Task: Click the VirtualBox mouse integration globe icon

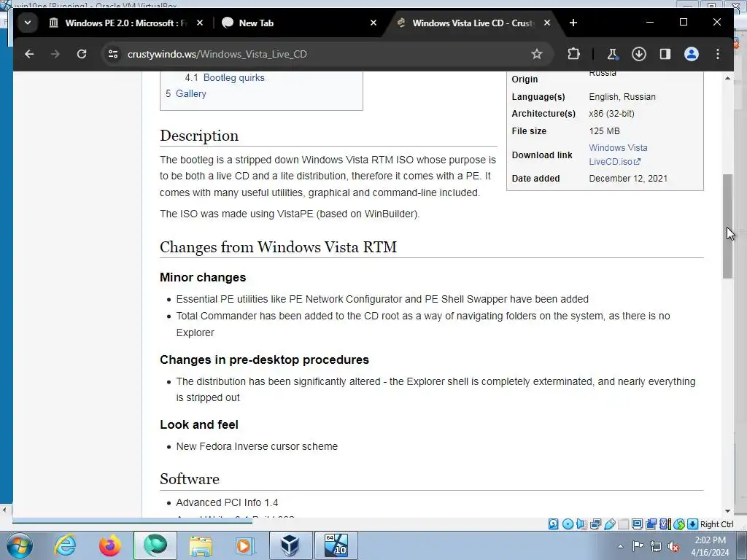Action: pos(679,524)
